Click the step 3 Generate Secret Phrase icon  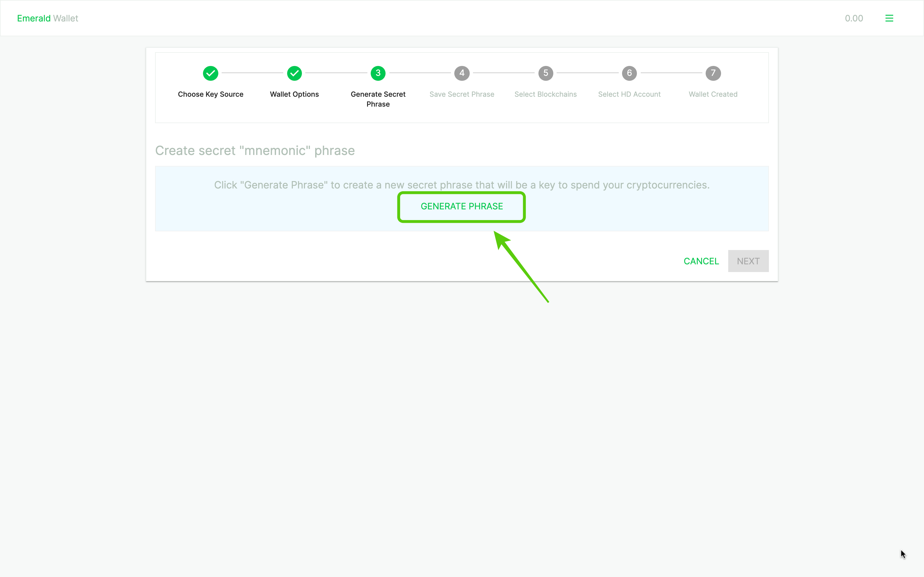coord(378,73)
